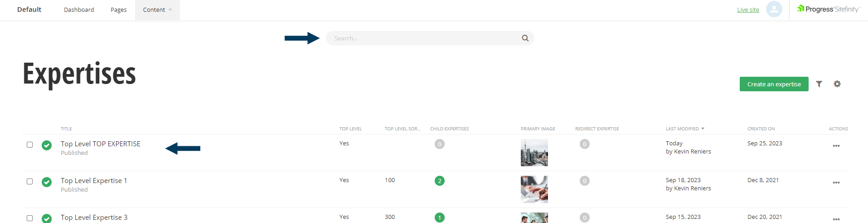Click the Default site name
The width and height of the screenshot is (868, 223).
29,10
